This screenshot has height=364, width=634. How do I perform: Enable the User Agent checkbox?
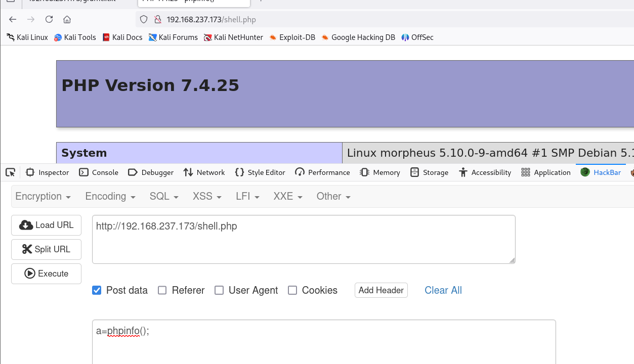coord(219,290)
